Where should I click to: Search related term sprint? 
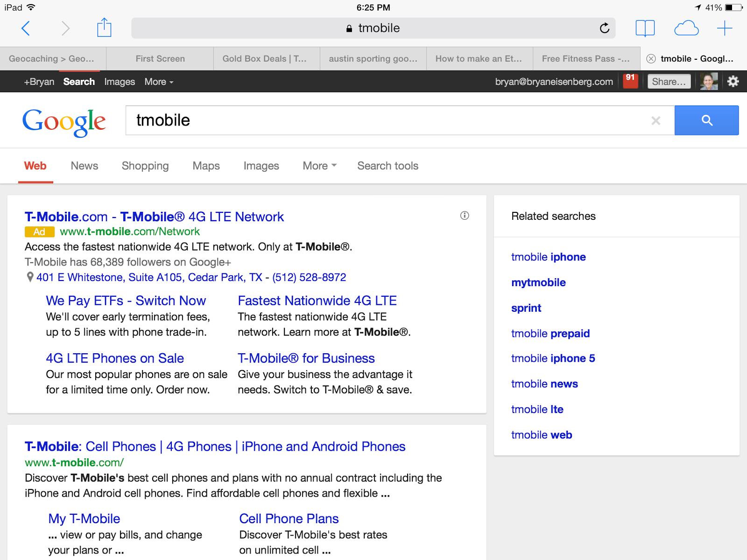tap(526, 308)
